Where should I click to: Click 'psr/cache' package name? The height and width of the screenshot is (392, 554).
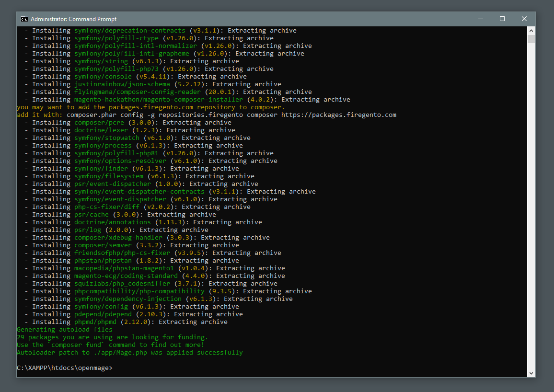click(x=92, y=214)
